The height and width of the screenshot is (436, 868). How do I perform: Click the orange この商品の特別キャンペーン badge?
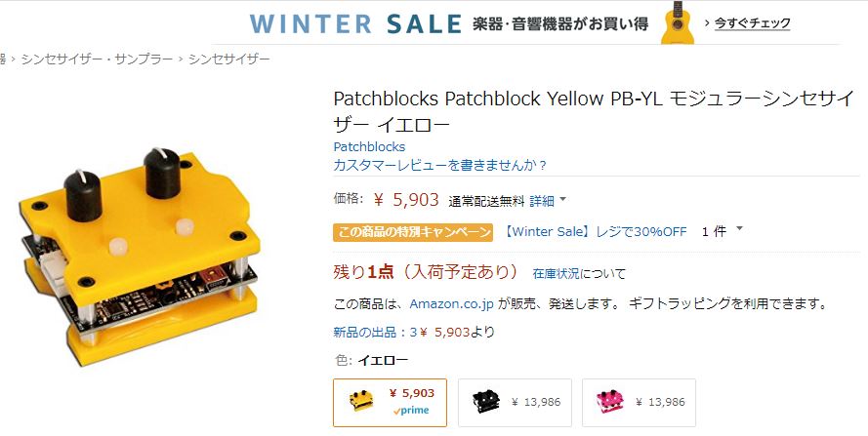pyautogui.click(x=412, y=232)
